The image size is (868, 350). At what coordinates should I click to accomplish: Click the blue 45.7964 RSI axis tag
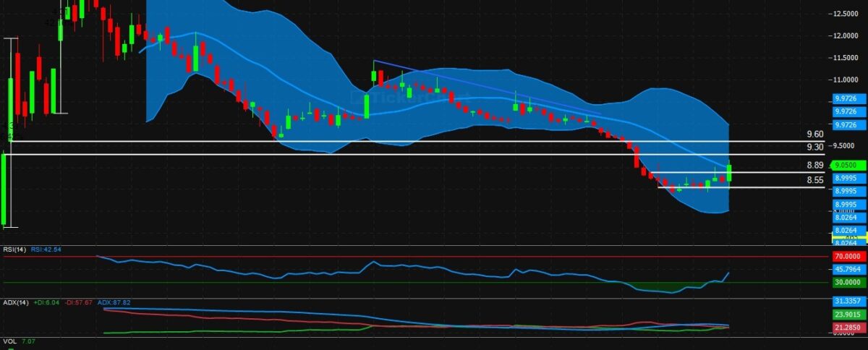(848, 270)
